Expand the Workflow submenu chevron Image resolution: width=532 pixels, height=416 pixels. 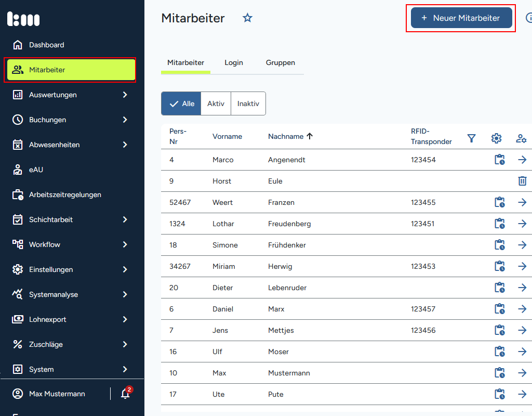[125, 244]
